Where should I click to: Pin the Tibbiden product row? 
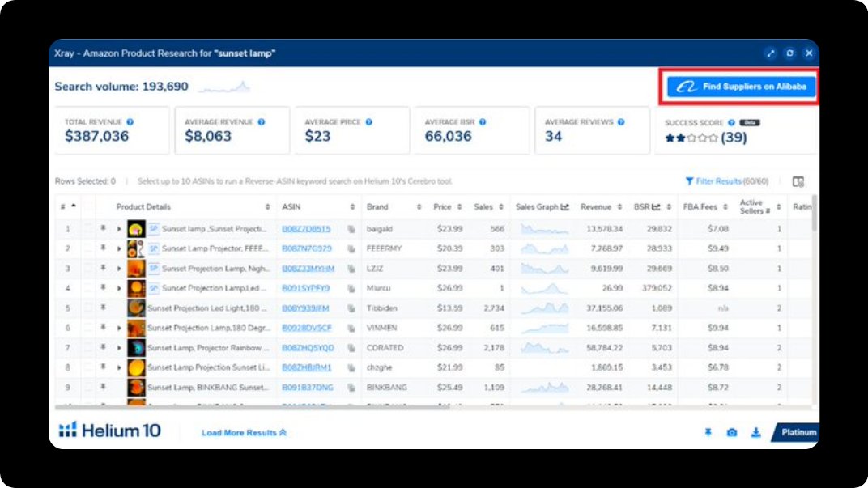coord(103,308)
